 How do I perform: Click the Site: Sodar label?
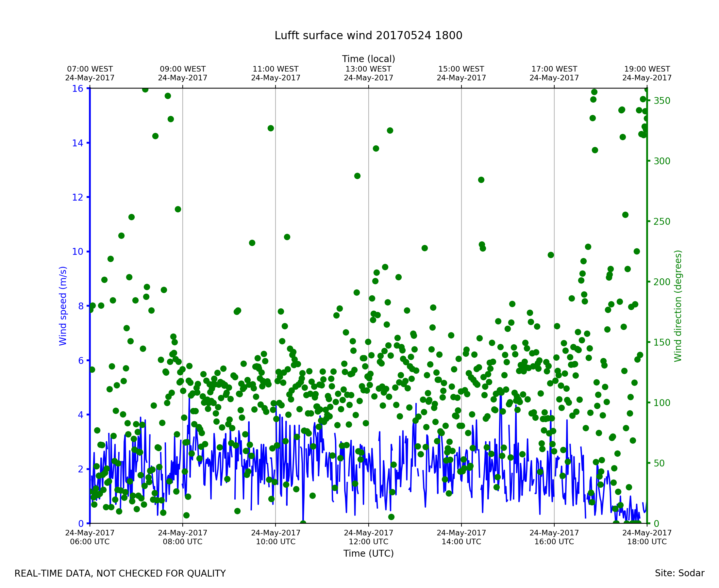[679, 573]
